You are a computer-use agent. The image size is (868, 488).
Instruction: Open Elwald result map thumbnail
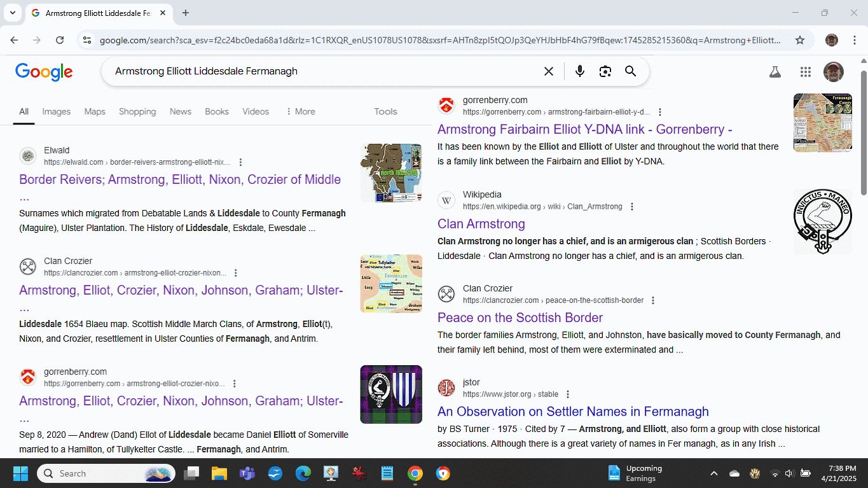coord(391,173)
